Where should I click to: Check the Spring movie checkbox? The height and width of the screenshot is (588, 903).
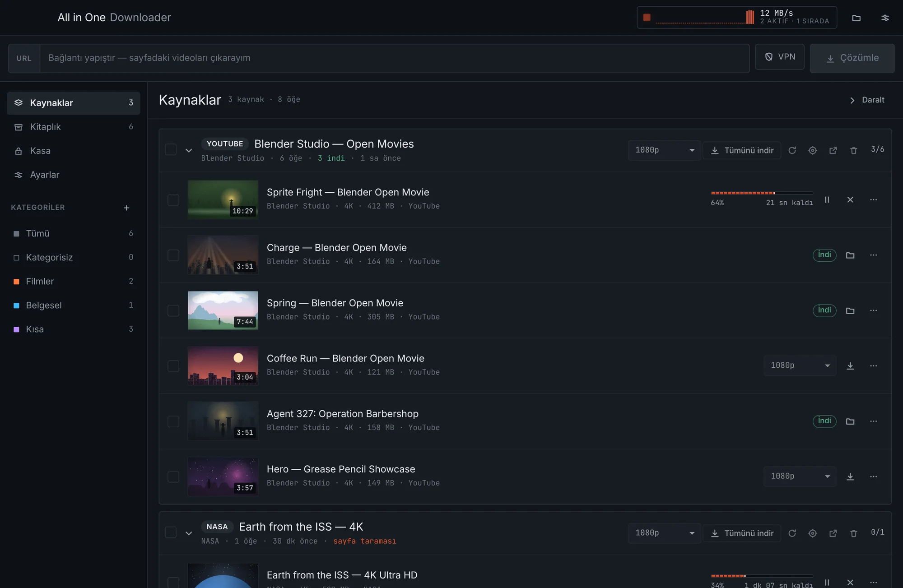point(173,310)
